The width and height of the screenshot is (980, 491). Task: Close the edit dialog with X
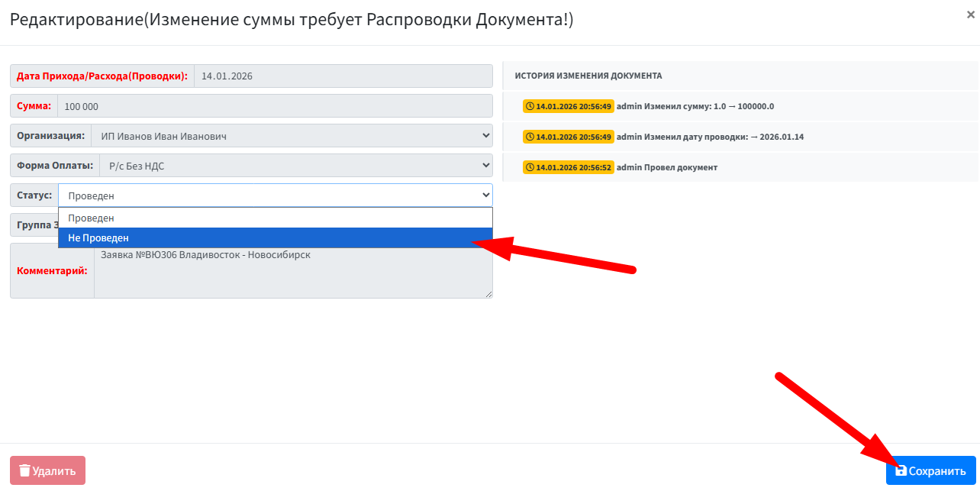pyautogui.click(x=969, y=14)
